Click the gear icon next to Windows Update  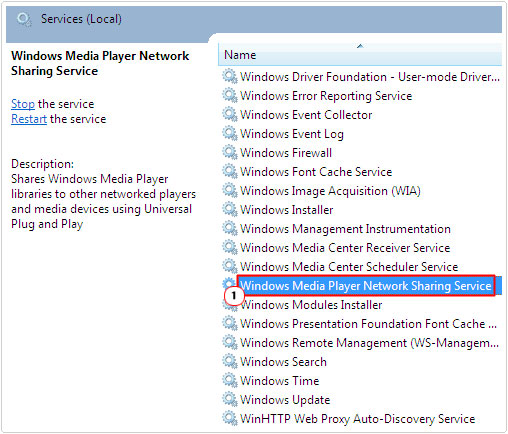[x=230, y=399]
